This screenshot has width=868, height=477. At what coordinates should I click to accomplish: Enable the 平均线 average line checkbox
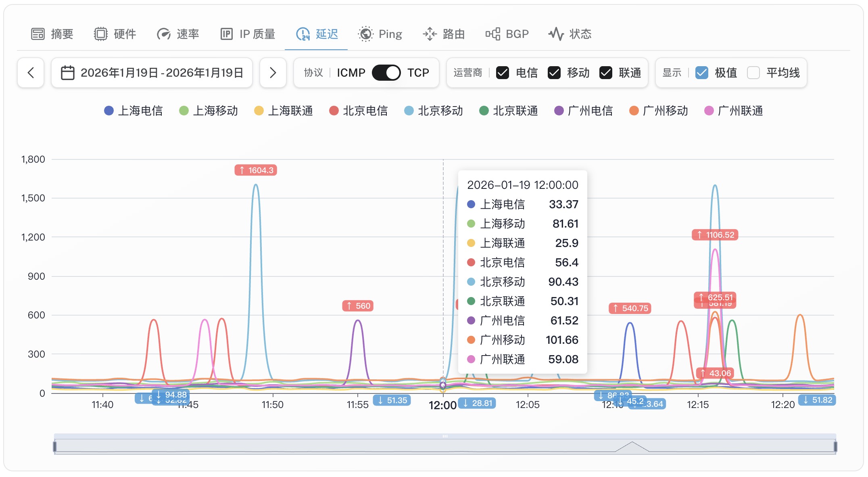753,73
